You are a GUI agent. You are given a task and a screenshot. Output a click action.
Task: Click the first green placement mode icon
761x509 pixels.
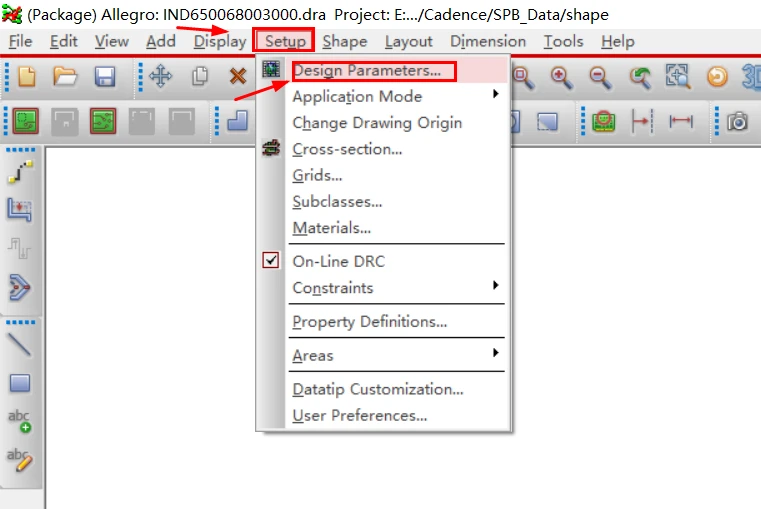tap(25, 121)
